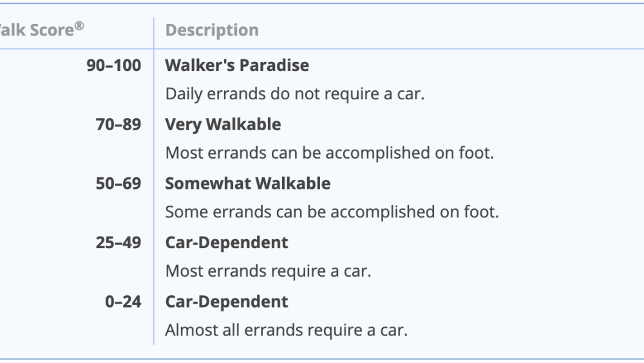This screenshot has width=644, height=363.
Task: Select the Somewhat Walkable heading
Action: [x=247, y=183]
